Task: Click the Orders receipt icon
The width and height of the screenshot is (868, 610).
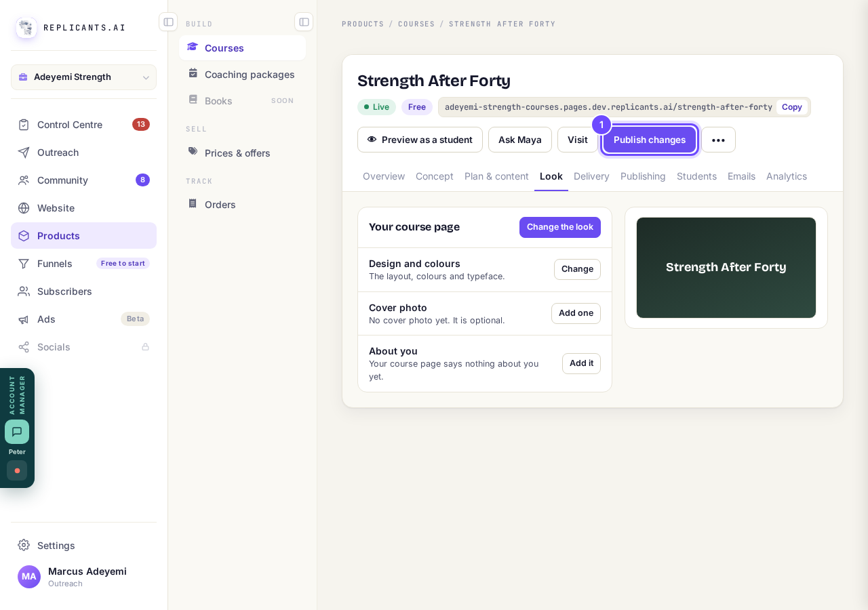Action: click(x=193, y=203)
